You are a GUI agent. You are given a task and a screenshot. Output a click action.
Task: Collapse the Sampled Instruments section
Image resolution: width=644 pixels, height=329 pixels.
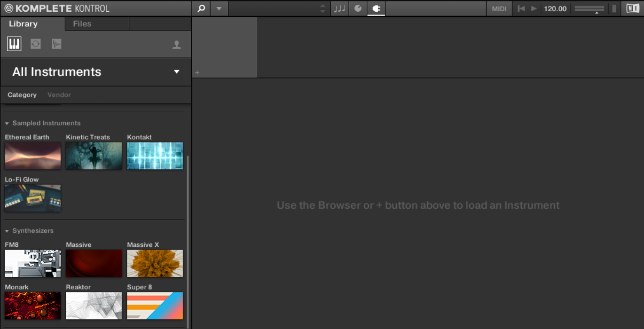[7, 123]
